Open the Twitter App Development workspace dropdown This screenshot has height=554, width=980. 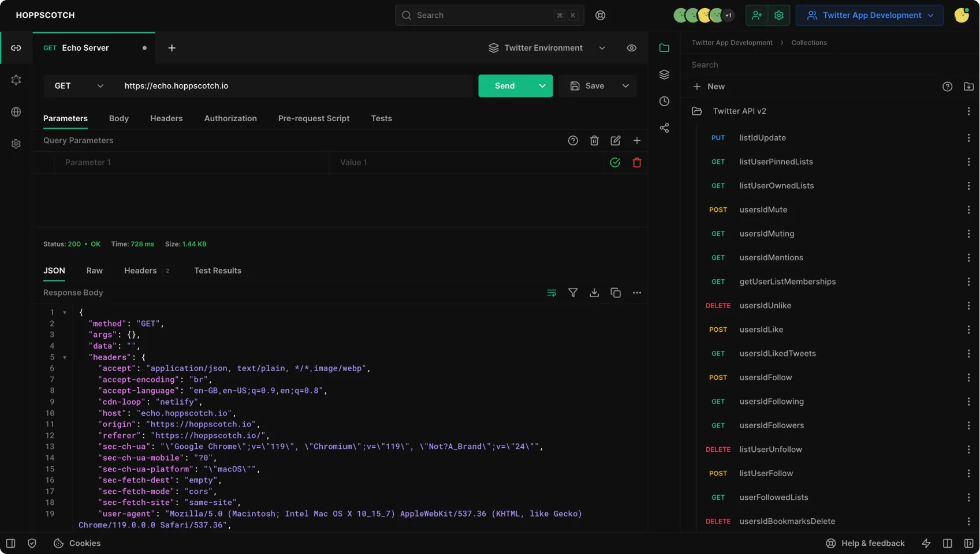click(x=869, y=15)
